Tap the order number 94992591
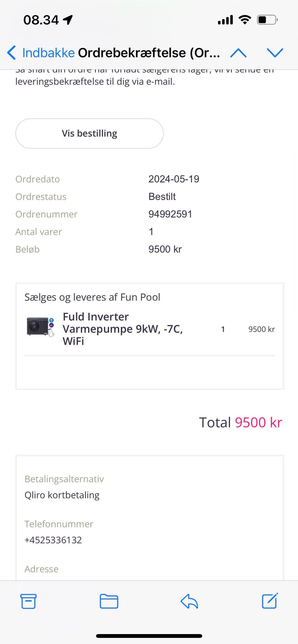The image size is (298, 644). pyautogui.click(x=170, y=214)
